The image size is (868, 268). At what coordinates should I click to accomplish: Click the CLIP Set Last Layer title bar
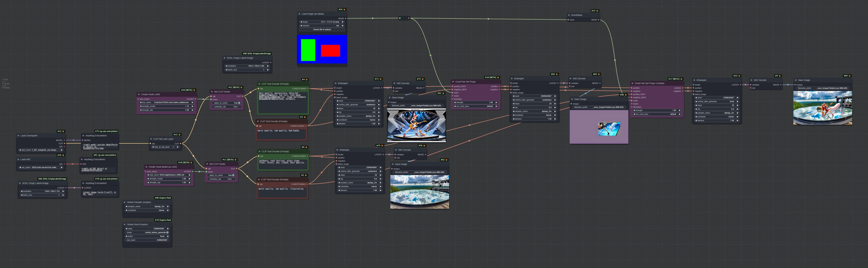(x=163, y=139)
